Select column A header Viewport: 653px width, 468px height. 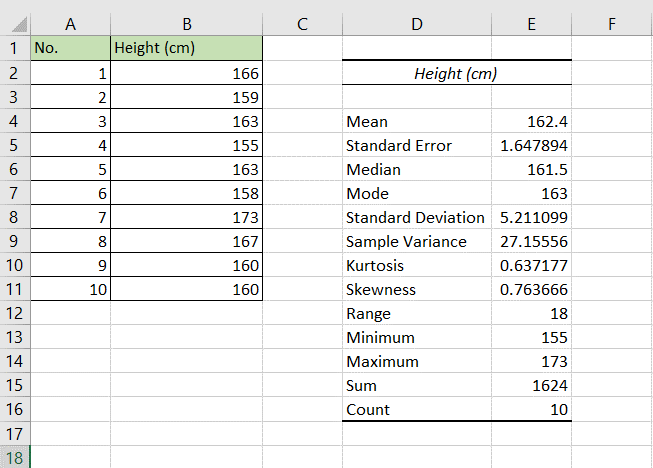(x=70, y=23)
